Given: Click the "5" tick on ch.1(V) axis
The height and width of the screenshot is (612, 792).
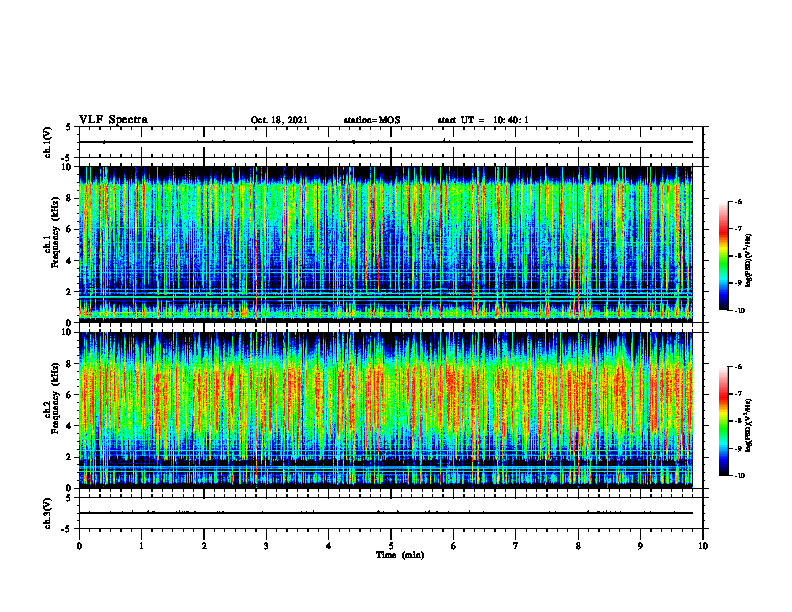Looking at the screenshot, I should pyautogui.click(x=70, y=127).
